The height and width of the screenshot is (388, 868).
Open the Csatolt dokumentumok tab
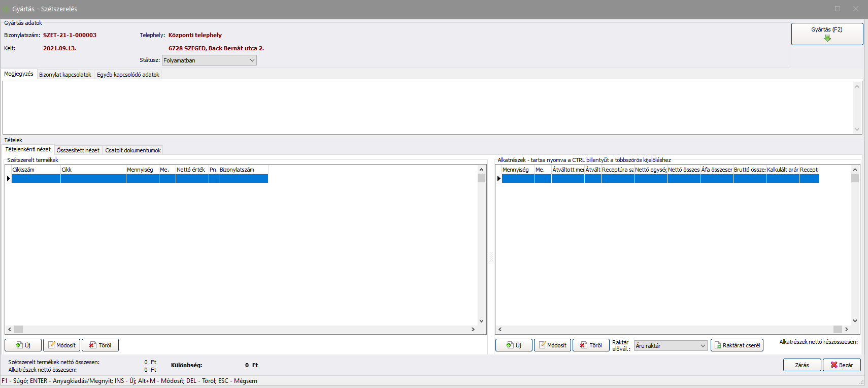click(133, 150)
